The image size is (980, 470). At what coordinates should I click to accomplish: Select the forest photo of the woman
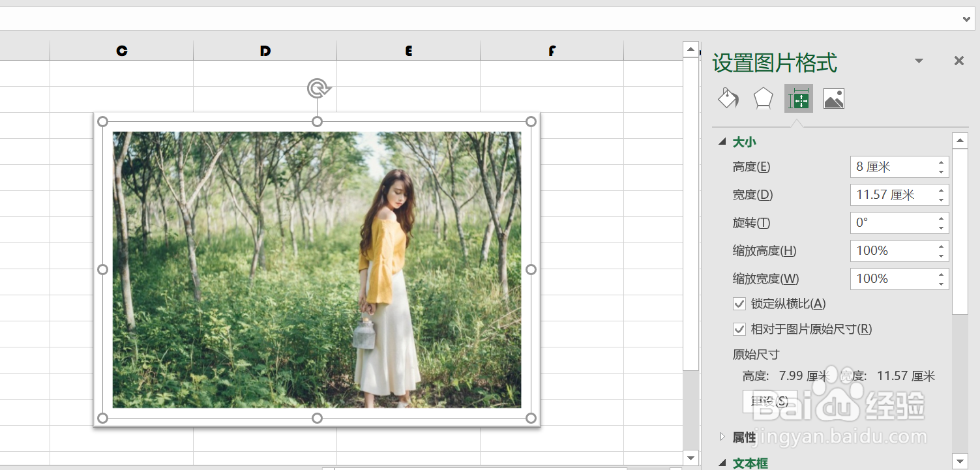tap(317, 270)
